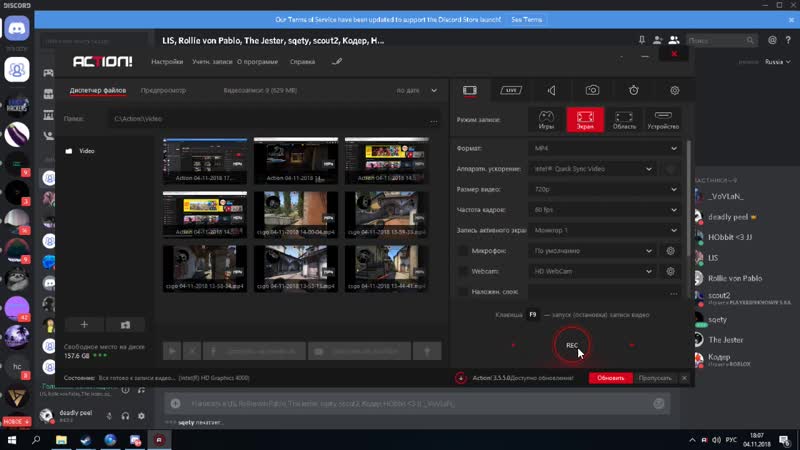
Task: Click the F9 hotkey key box
Action: 533,315
